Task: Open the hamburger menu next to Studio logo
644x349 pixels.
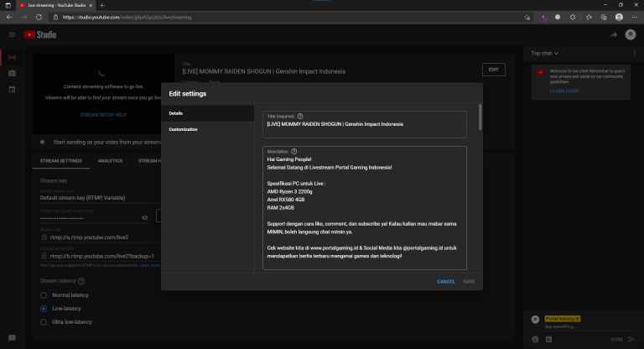Action: point(12,34)
